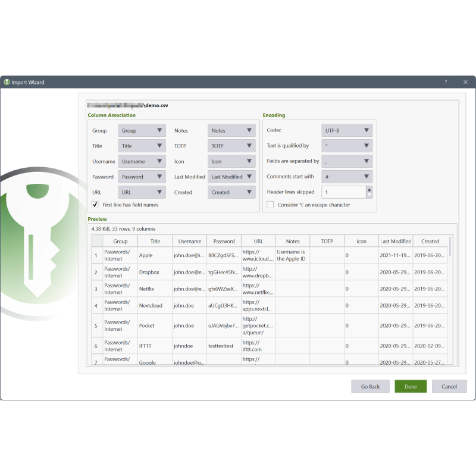Open the Comments start with dropdown
This screenshot has width=476, height=476.
click(347, 176)
